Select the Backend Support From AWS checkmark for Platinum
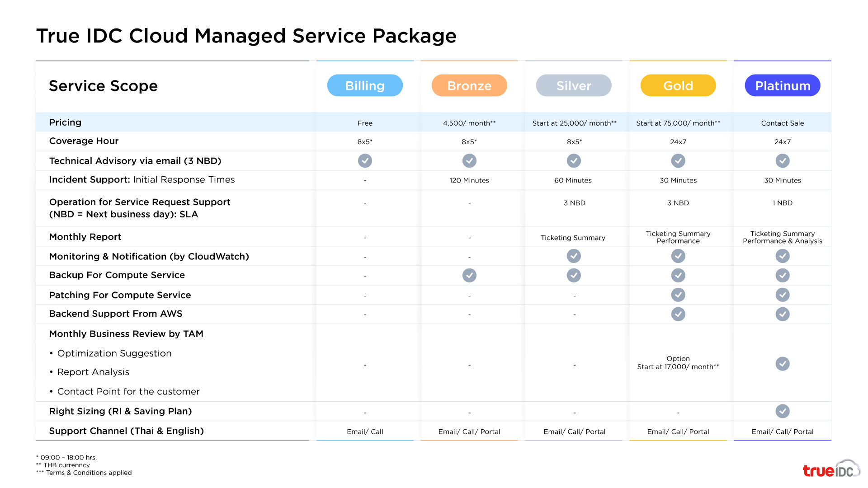Viewport: 868px width, 488px height. click(x=783, y=314)
